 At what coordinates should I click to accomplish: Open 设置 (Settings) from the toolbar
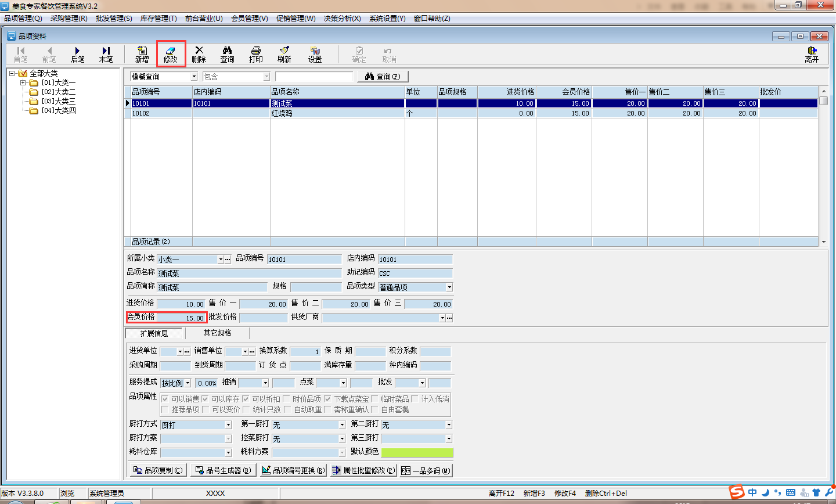tap(315, 54)
